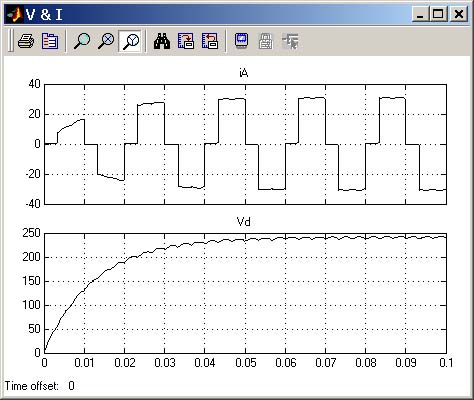
Task: Click the 0.1 x-axis tick label
Action: [446, 363]
